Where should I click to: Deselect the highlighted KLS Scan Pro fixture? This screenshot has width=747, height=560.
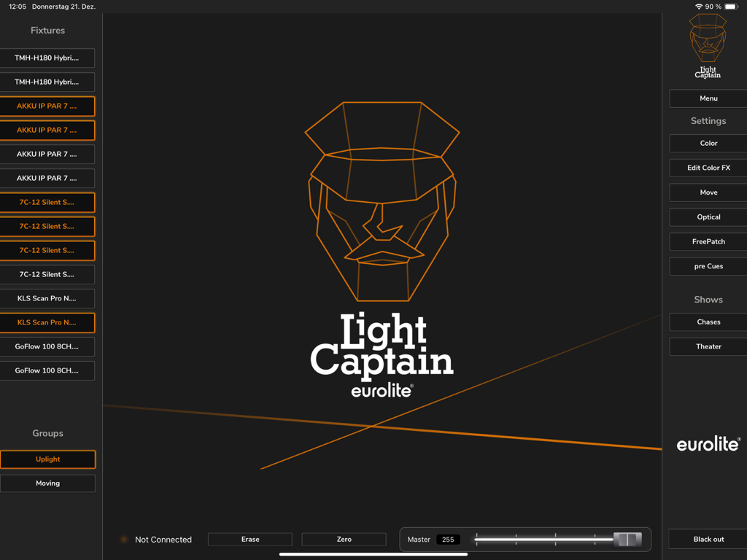pos(47,322)
